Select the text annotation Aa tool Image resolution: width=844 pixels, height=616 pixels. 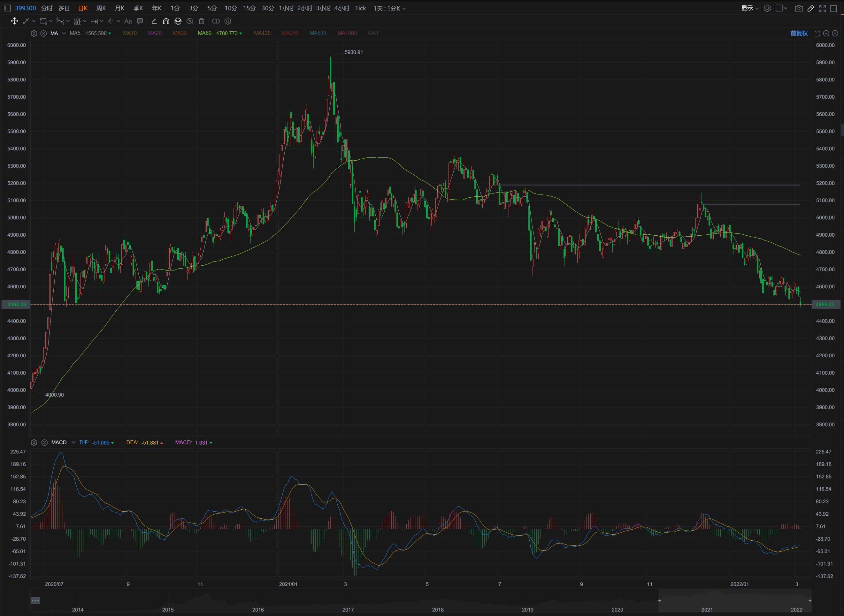point(128,21)
